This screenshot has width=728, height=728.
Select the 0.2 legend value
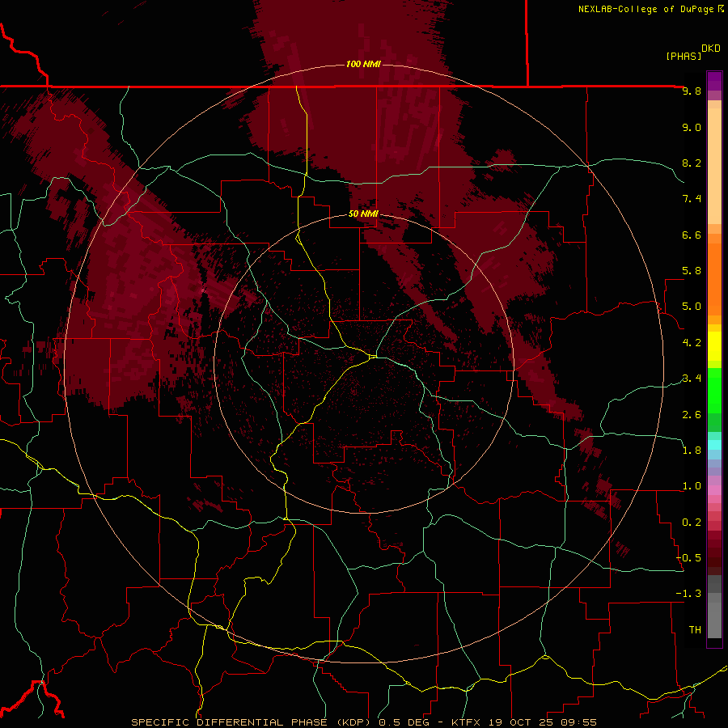(692, 523)
